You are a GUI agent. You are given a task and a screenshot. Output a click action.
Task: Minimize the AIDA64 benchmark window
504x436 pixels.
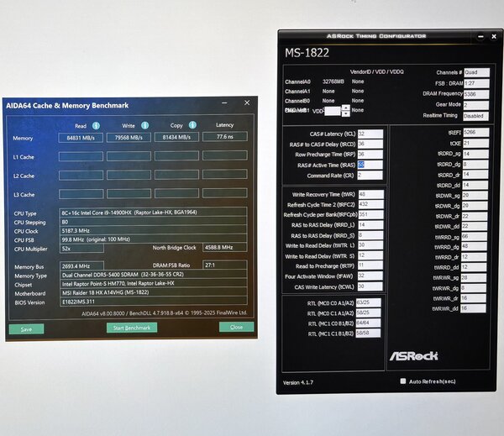pyautogui.click(x=224, y=102)
